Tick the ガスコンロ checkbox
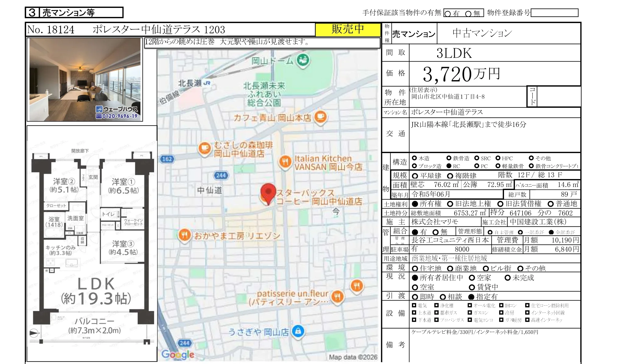This screenshot has width=625, height=364. pyautogui.click(x=470, y=312)
